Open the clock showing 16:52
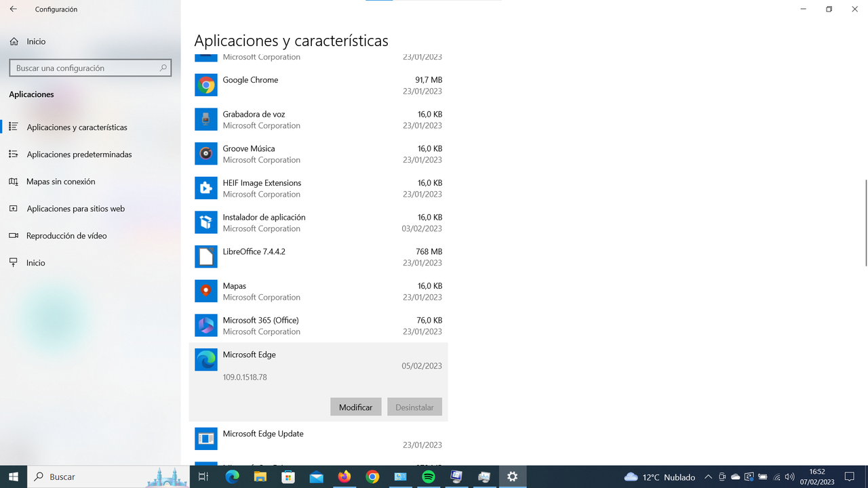The width and height of the screenshot is (868, 488). pyautogui.click(x=816, y=476)
